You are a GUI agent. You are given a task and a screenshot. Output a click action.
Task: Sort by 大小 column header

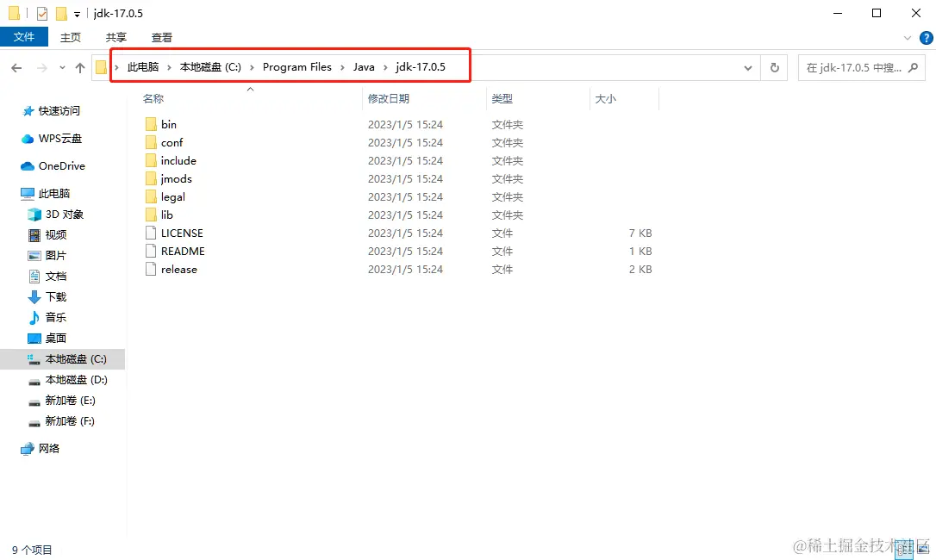605,98
